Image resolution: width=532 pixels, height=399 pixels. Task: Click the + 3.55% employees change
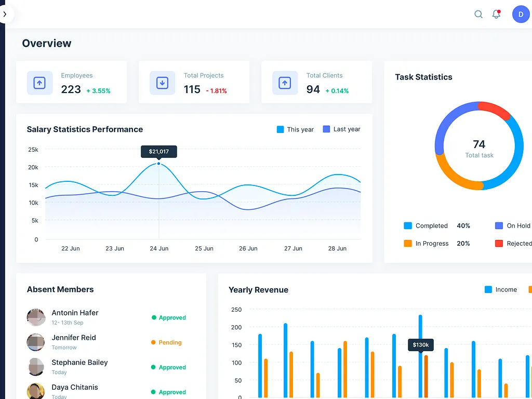click(x=98, y=91)
